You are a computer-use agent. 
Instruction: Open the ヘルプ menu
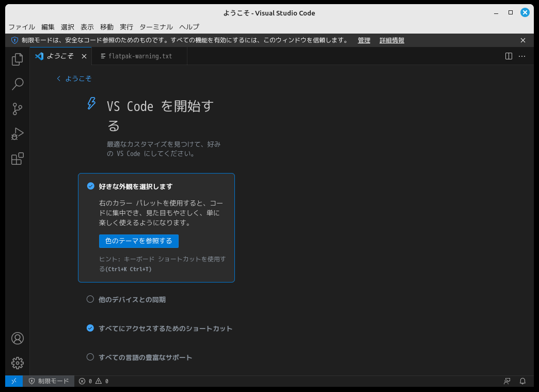point(189,27)
